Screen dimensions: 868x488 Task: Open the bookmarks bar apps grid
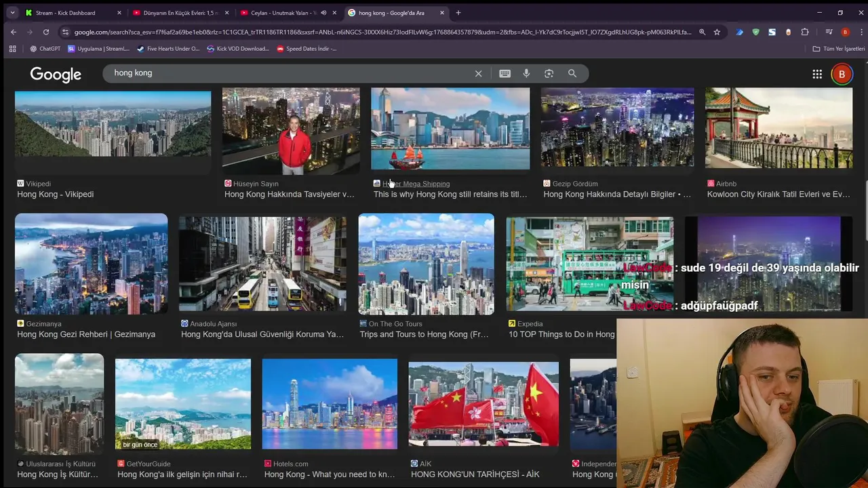click(x=12, y=49)
